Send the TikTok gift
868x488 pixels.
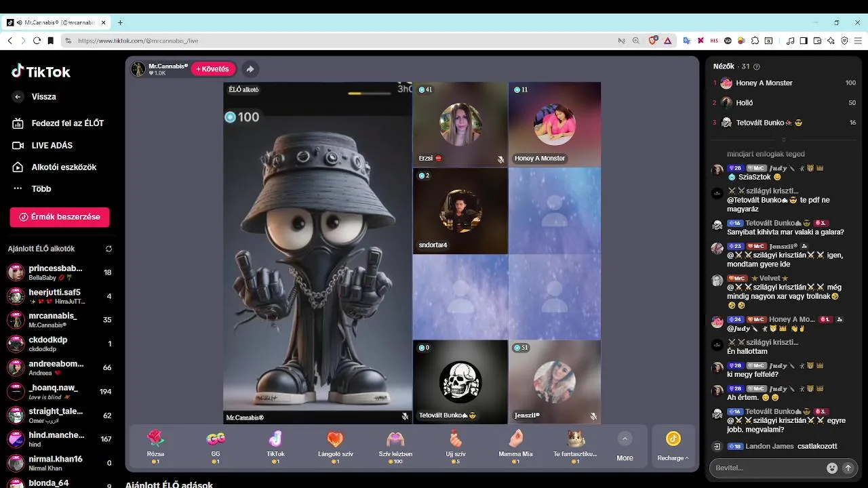(275, 447)
